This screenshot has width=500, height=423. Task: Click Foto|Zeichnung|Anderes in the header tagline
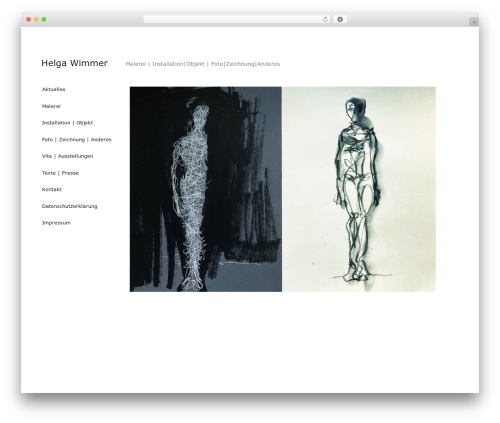(x=245, y=64)
